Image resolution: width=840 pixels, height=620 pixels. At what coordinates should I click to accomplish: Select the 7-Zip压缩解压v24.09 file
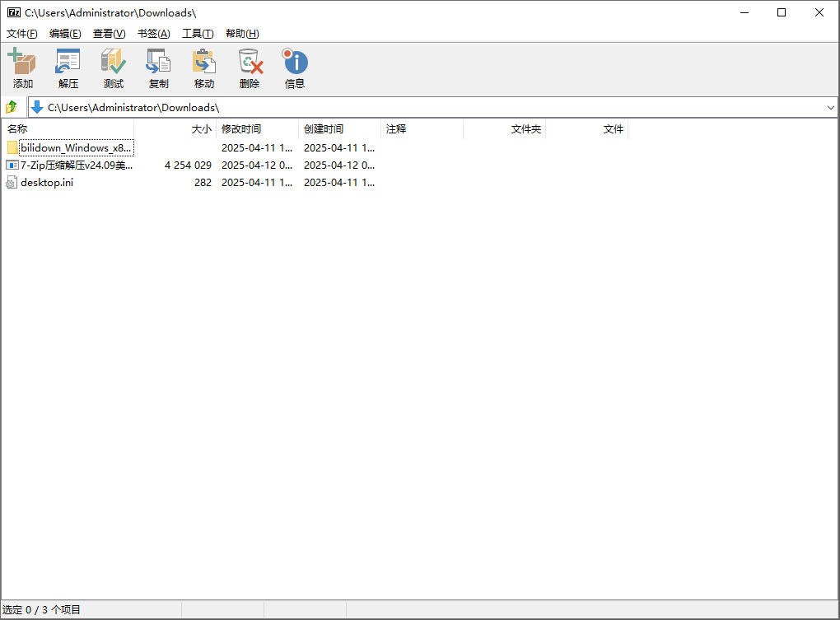(76, 165)
